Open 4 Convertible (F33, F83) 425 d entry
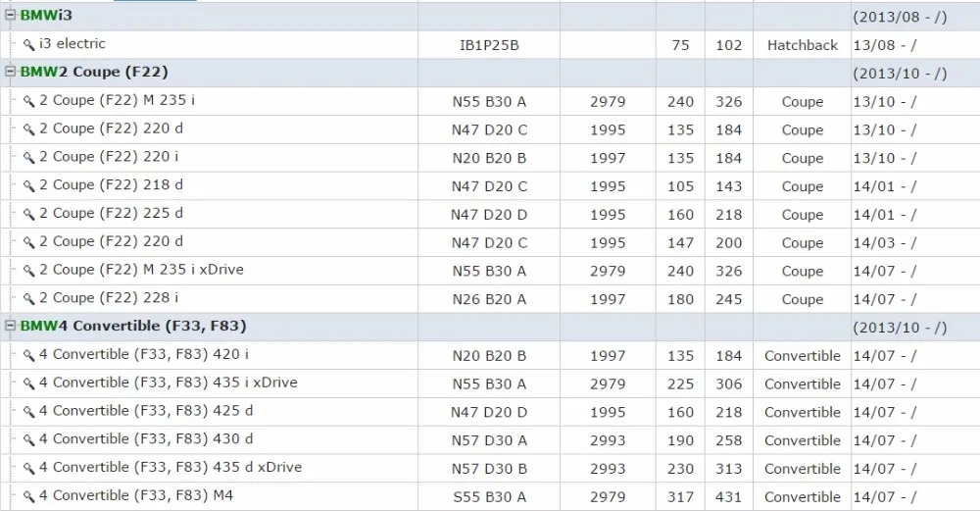The height and width of the screenshot is (511, 980). tap(146, 411)
